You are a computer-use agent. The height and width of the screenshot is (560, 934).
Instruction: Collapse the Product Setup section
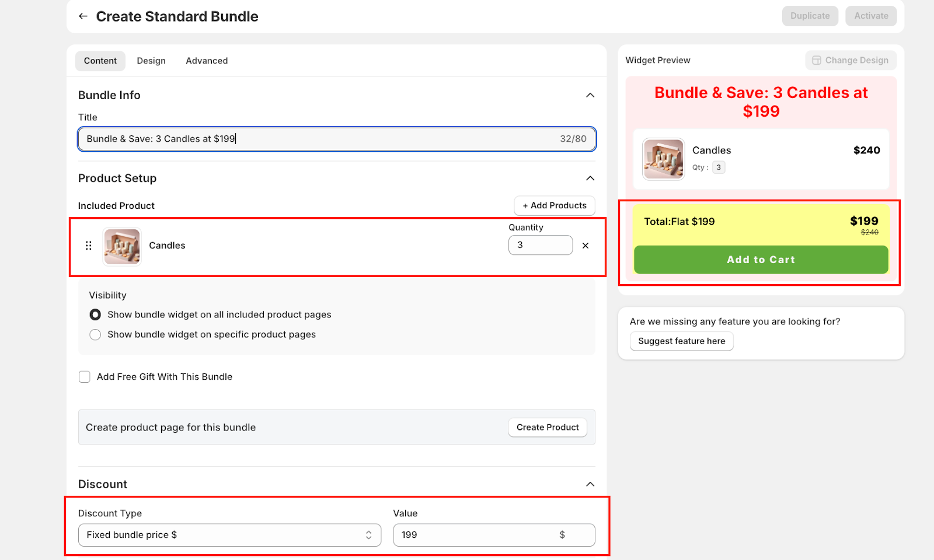click(x=590, y=178)
